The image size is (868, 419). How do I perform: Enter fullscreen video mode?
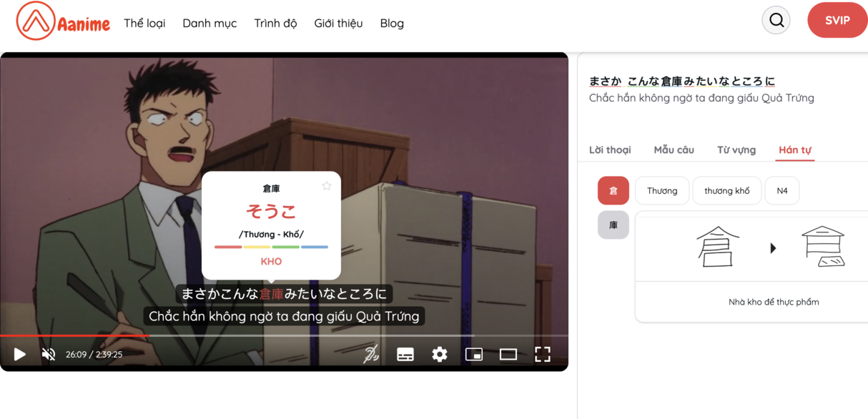click(543, 355)
